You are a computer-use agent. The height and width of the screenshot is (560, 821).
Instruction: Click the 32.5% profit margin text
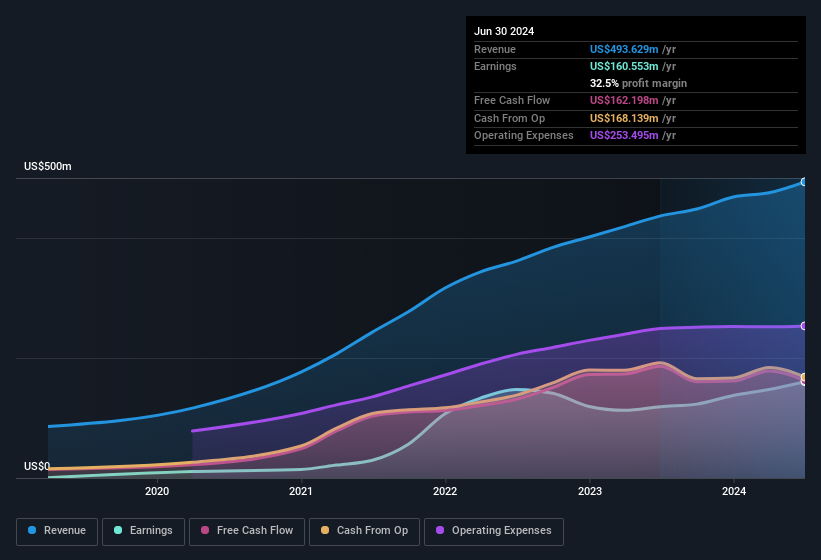[x=638, y=83]
